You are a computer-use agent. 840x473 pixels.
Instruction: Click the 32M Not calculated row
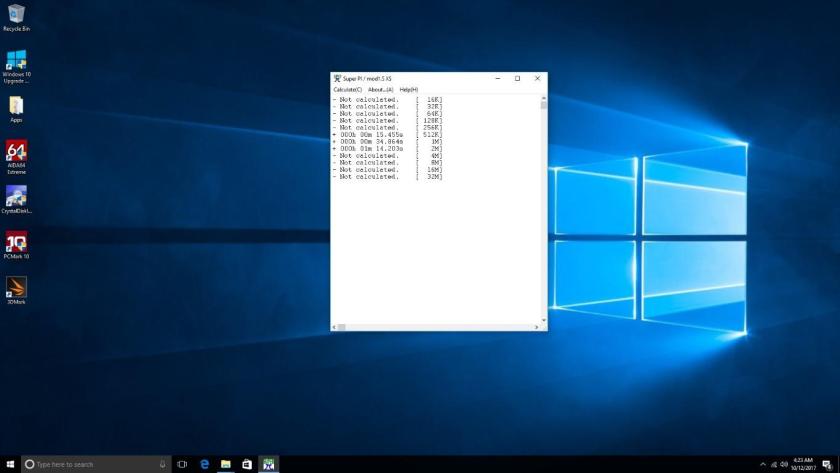pos(387,176)
